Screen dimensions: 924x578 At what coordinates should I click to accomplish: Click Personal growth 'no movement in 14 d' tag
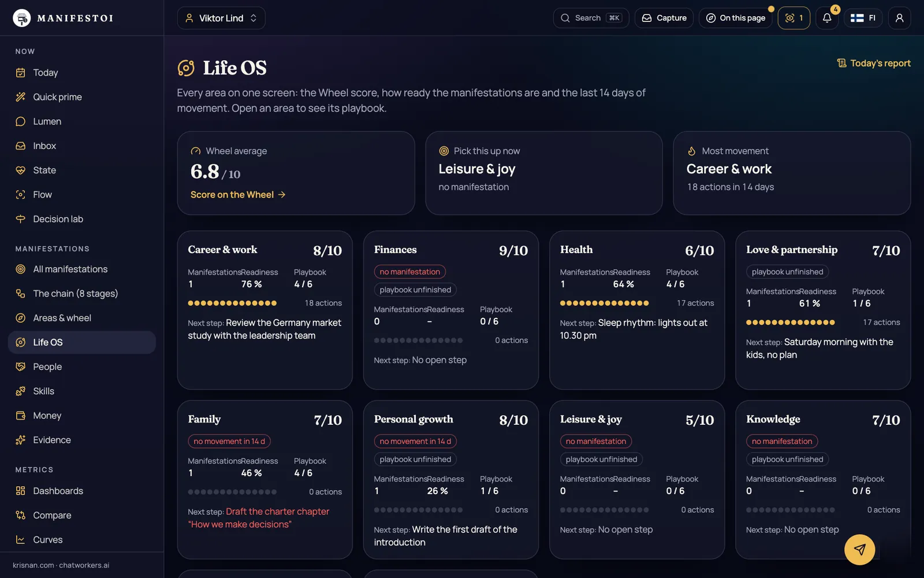click(x=415, y=441)
